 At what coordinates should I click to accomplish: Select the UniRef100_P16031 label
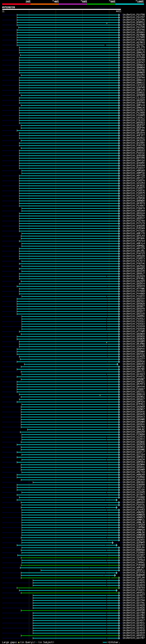[134, 504]
